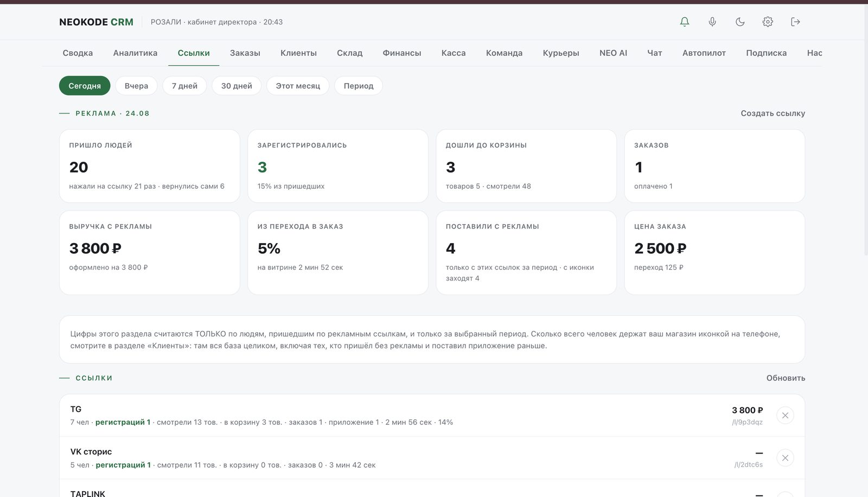Viewport: 868px width, 497px height.
Task: Choose the 30 дней filter
Action: tap(237, 86)
